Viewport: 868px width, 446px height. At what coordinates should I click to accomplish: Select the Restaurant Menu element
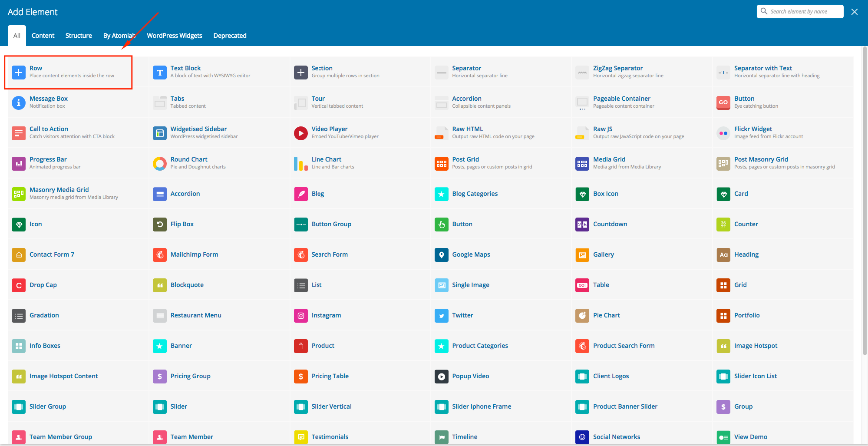(x=219, y=315)
